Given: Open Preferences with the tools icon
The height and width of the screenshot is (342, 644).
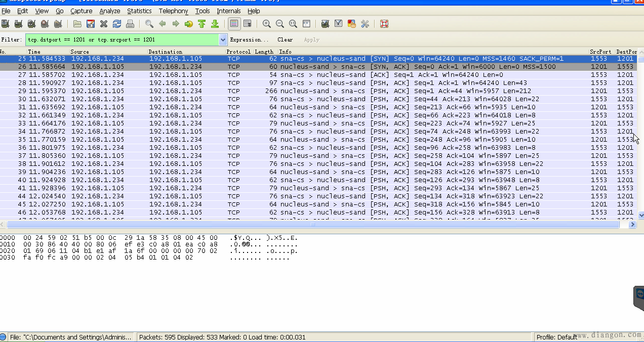Looking at the screenshot, I should pyautogui.click(x=365, y=24).
